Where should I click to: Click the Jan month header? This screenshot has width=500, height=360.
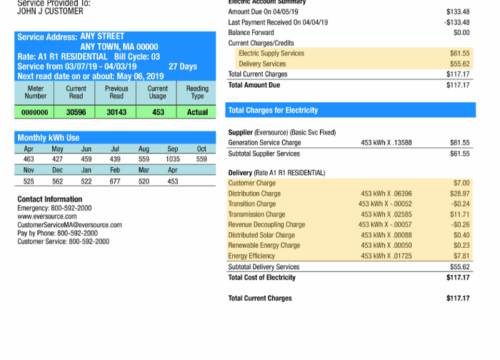point(86,170)
